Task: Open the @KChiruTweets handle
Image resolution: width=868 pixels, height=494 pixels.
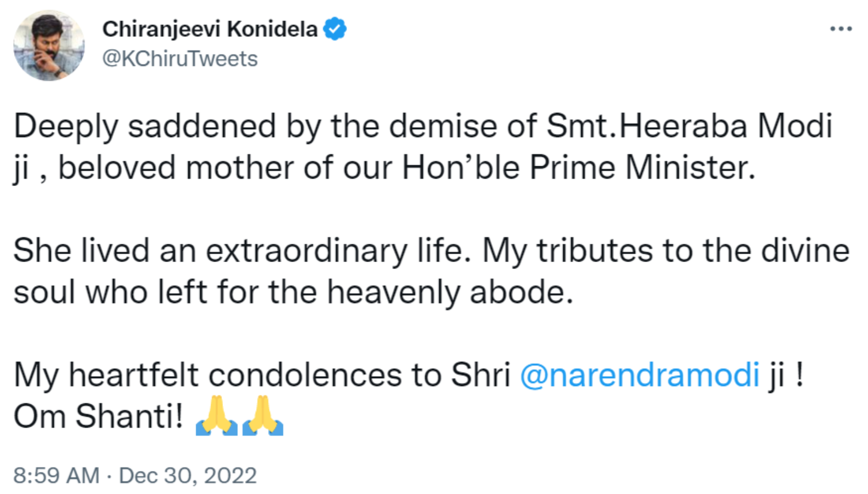Action: click(180, 59)
